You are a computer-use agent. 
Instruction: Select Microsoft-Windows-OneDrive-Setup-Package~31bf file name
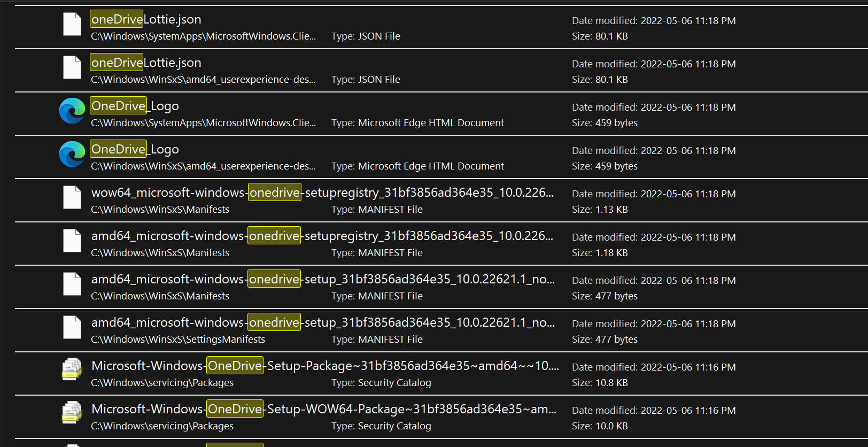(325, 366)
